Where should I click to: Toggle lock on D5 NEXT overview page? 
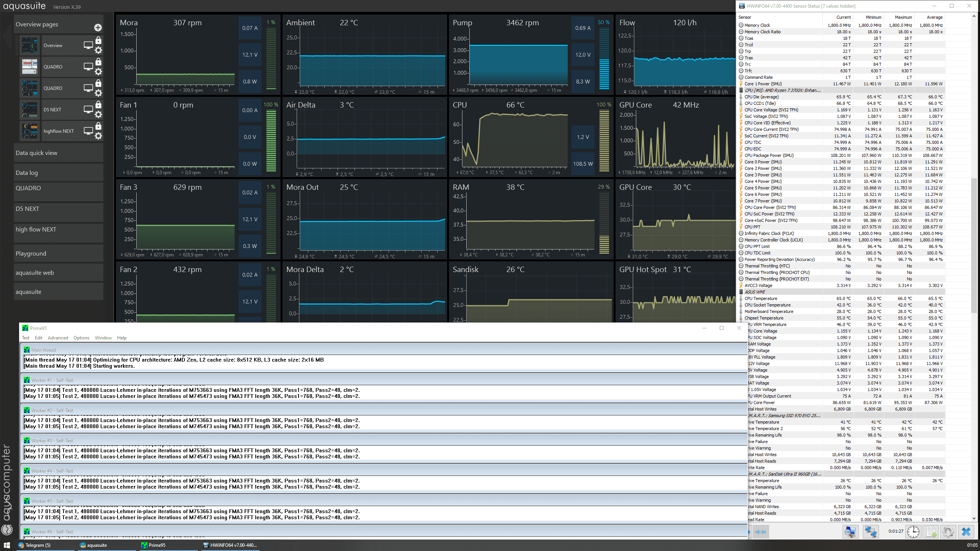pos(98,104)
